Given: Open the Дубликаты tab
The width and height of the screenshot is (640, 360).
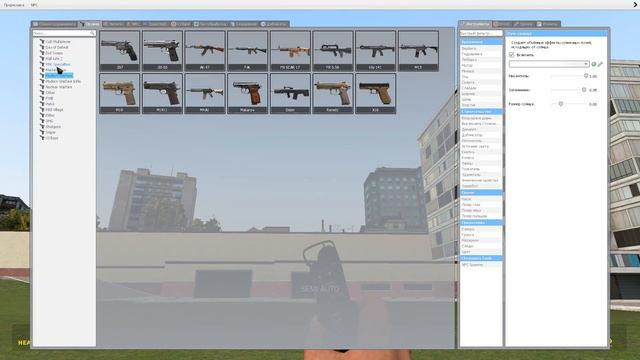Looking at the screenshot, I should click(x=274, y=24).
